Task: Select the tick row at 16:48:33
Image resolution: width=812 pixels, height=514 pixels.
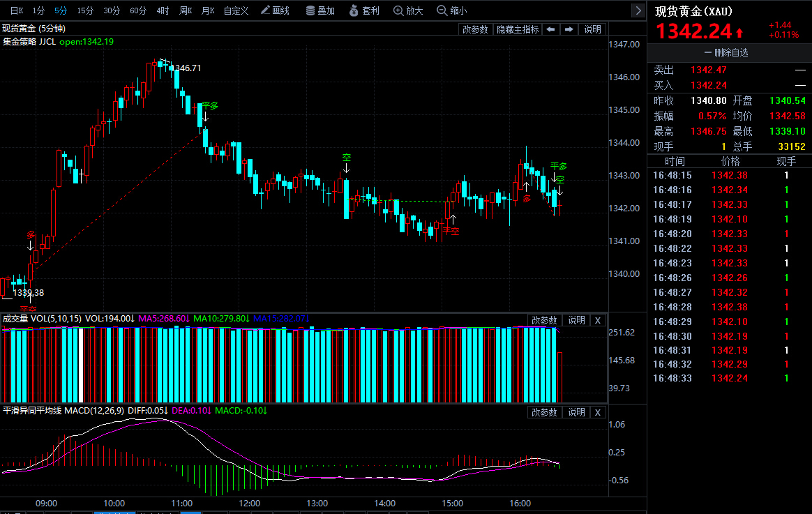Action: point(729,379)
